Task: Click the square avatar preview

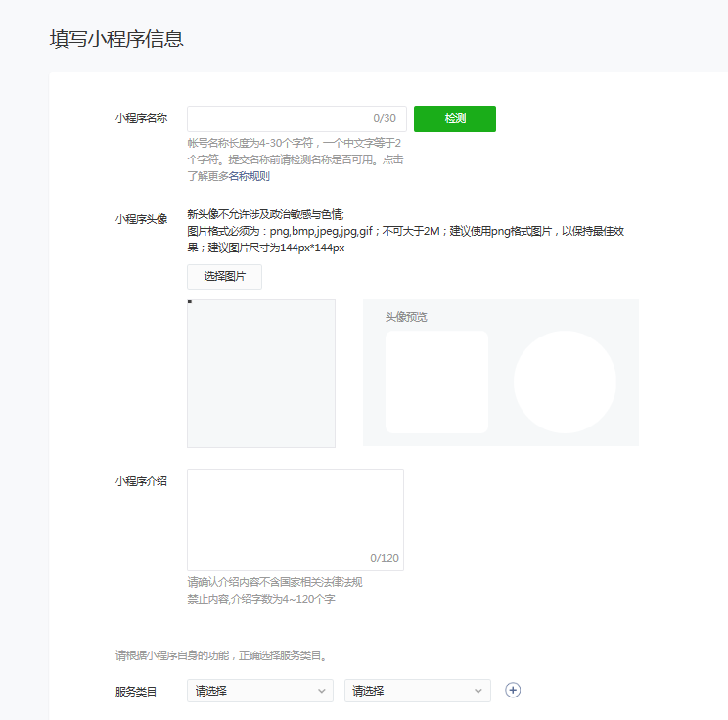Action: [x=436, y=382]
